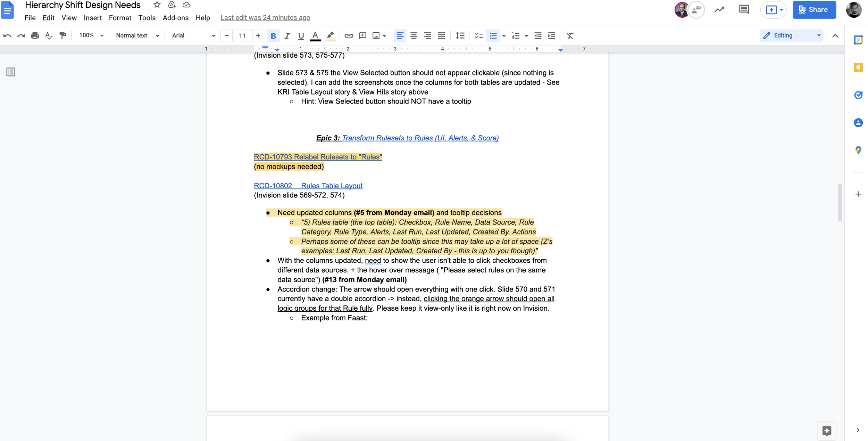Open the Editing mode dropdown
Image resolution: width=868 pixels, height=441 pixels.
tap(791, 35)
